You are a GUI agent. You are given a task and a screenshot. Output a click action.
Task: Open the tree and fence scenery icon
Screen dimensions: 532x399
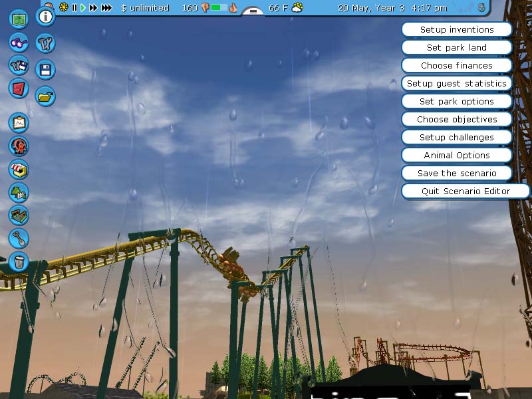coord(19,192)
